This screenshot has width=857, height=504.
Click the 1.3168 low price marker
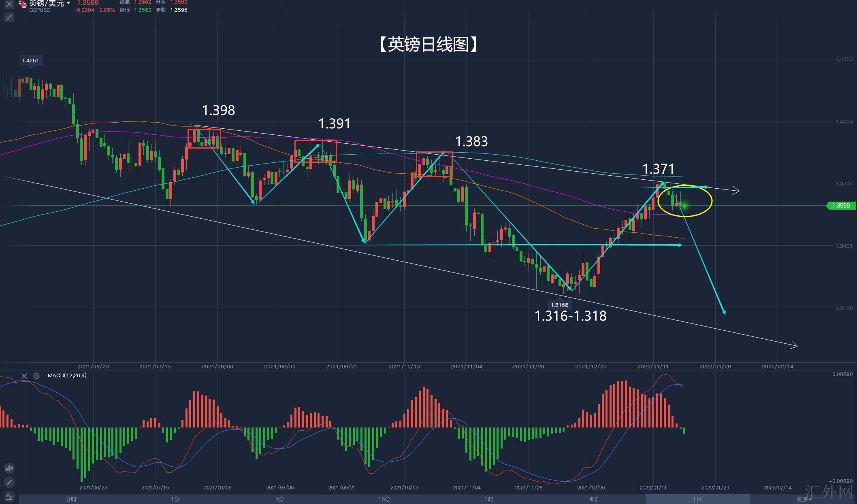tap(559, 305)
